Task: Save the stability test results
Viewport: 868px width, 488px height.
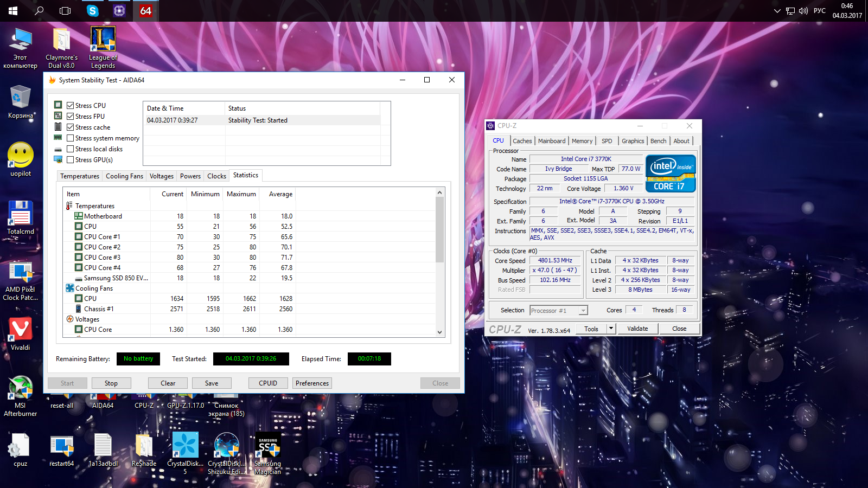Action: click(x=212, y=383)
